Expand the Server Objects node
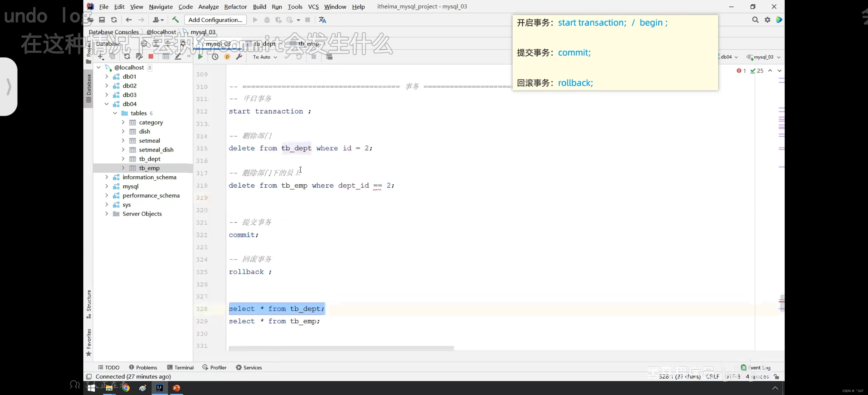Image resolution: width=868 pixels, height=395 pixels. pos(107,213)
